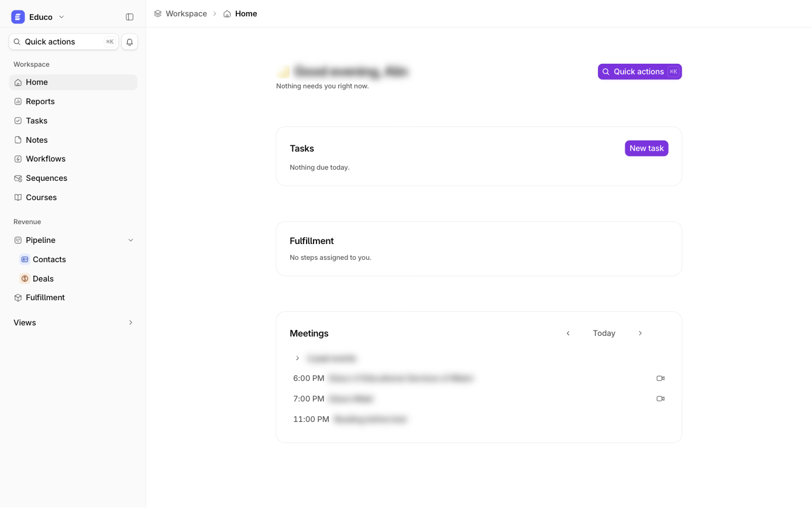Create a task with New task button

pyautogui.click(x=646, y=148)
